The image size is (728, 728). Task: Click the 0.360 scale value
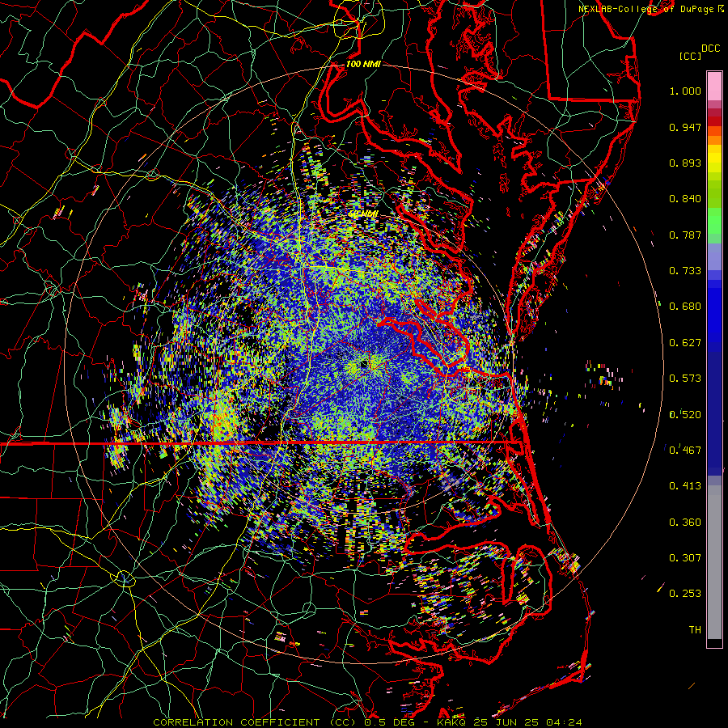pos(685,523)
